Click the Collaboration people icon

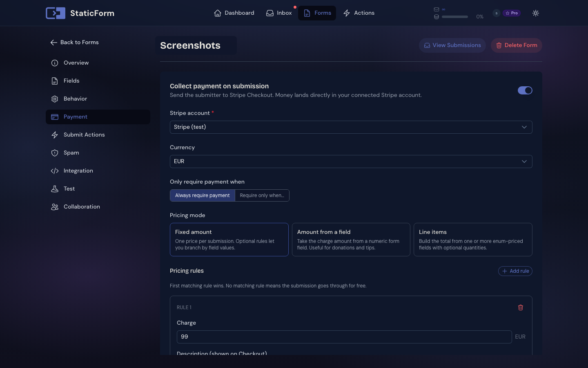pos(55,207)
